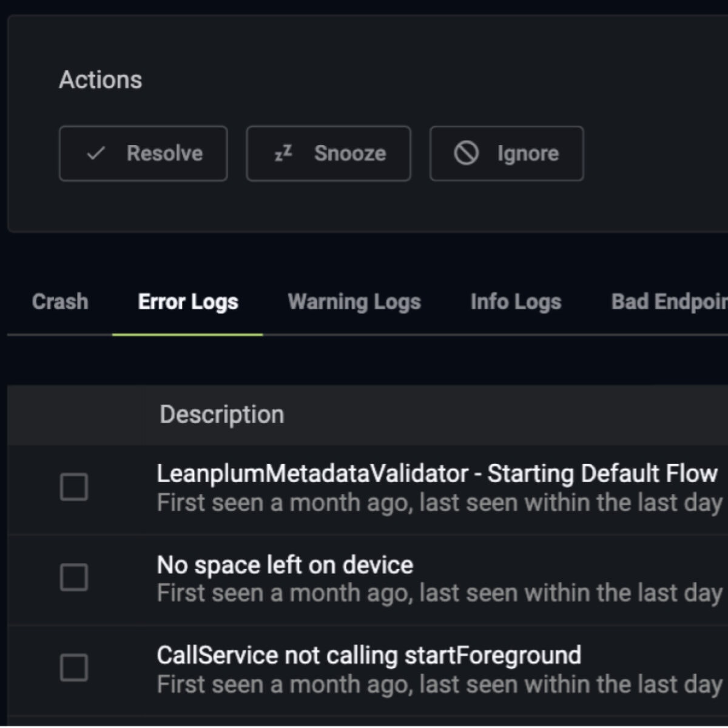The height and width of the screenshot is (728, 728).
Task: Click the Resolve action button
Action: point(143,153)
